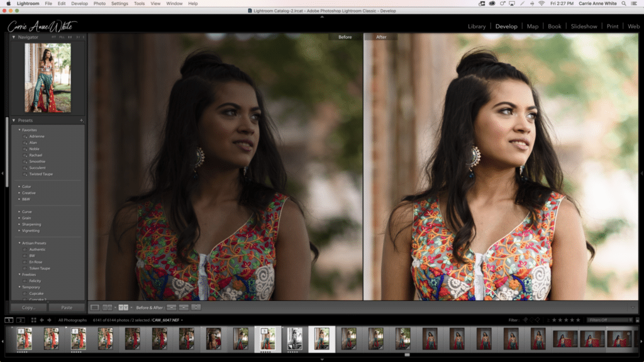The width and height of the screenshot is (644, 362).
Task: Filter by rejected status third flag icon
Action: pyautogui.click(x=538, y=320)
